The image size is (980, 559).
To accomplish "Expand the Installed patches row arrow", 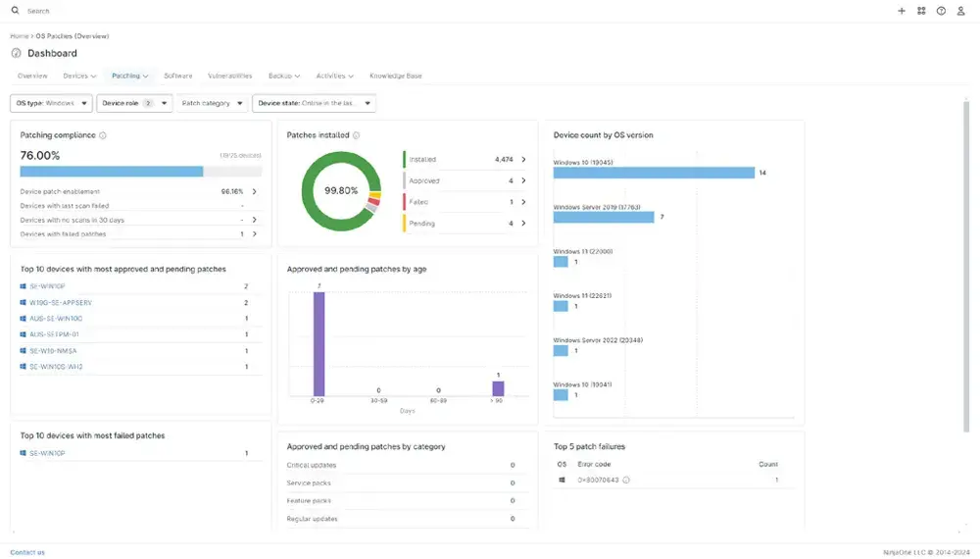I will point(523,160).
